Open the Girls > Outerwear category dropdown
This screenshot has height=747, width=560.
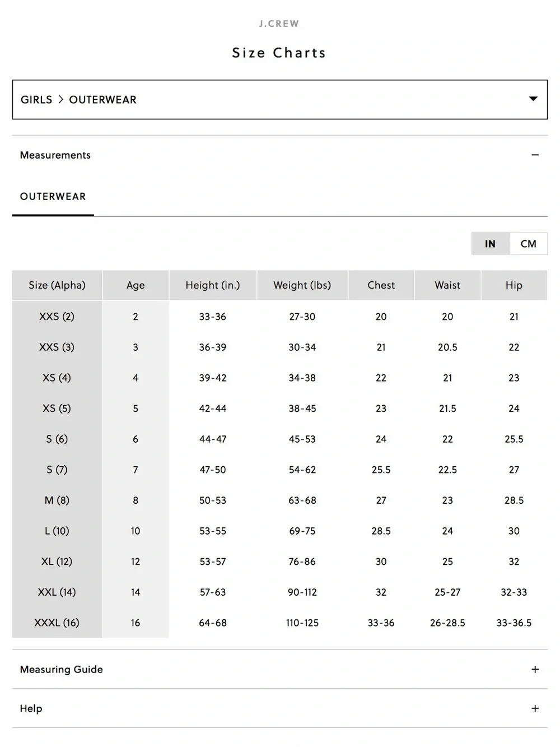pyautogui.click(x=279, y=99)
